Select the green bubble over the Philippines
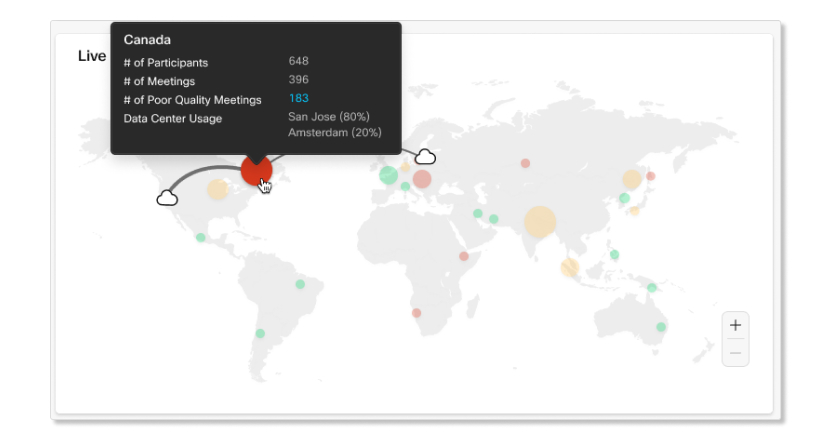 click(x=614, y=254)
